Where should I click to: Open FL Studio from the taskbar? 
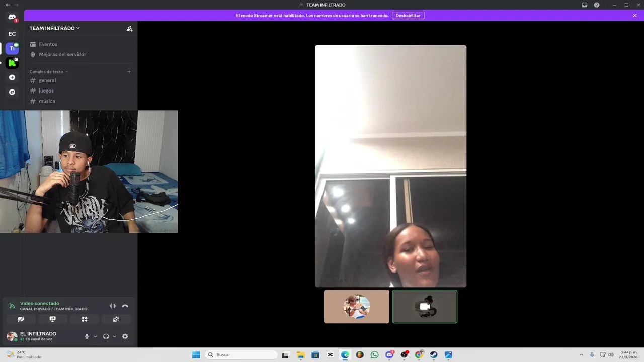click(x=360, y=355)
